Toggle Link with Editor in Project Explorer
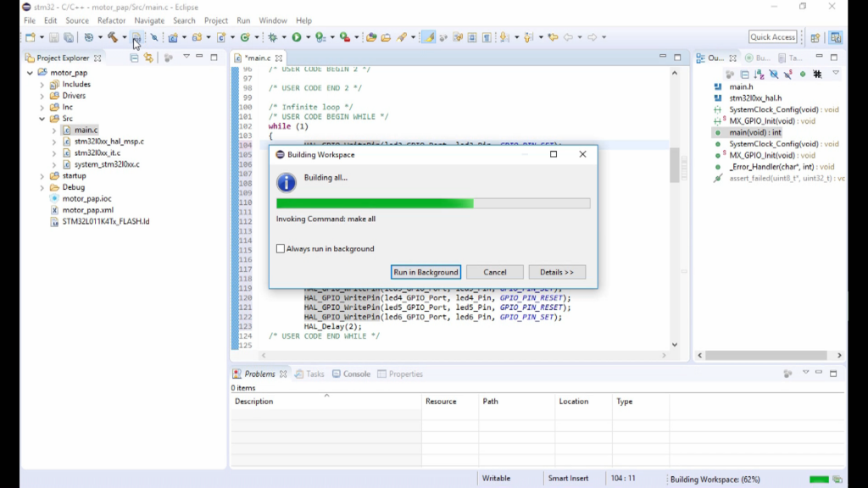This screenshot has height=488, width=868. click(x=148, y=58)
